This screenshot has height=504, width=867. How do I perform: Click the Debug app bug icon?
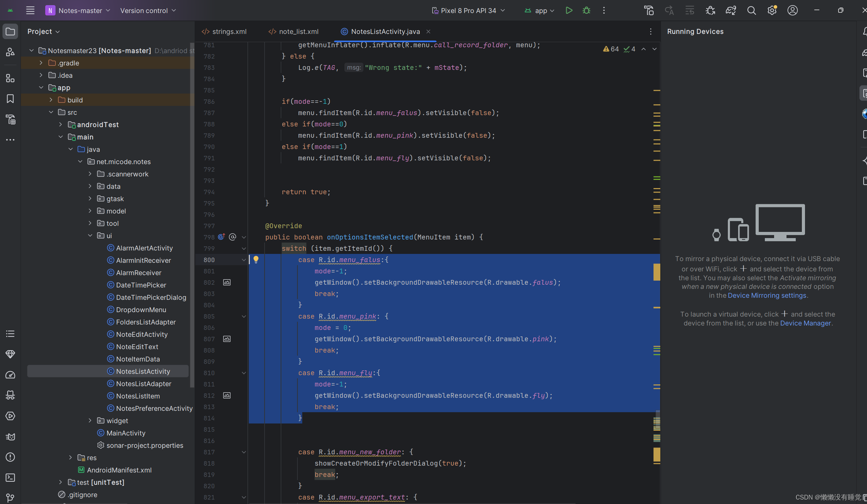pos(586,10)
